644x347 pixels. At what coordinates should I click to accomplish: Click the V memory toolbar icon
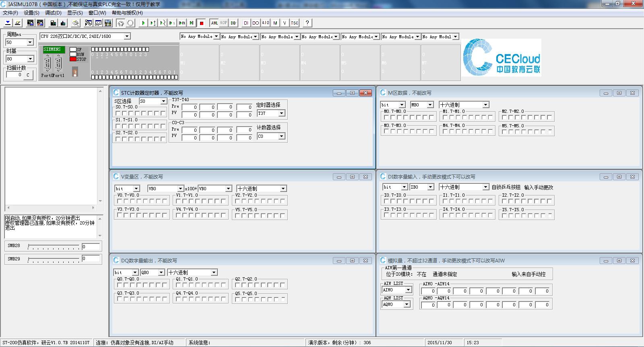285,23
